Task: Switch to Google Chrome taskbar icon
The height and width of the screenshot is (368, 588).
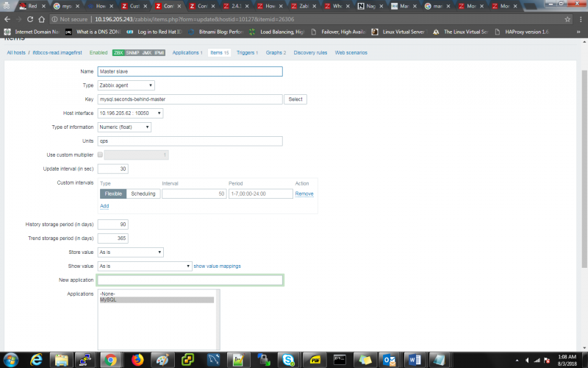Action: click(x=110, y=360)
